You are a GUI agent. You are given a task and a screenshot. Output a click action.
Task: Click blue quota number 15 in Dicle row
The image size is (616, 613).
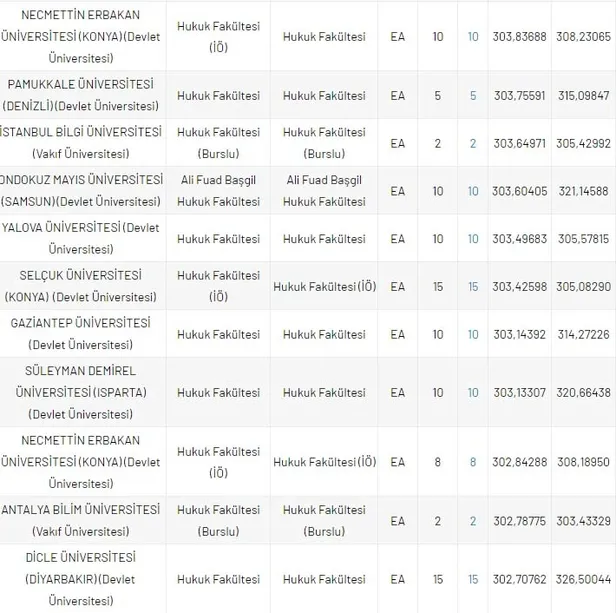click(x=473, y=579)
